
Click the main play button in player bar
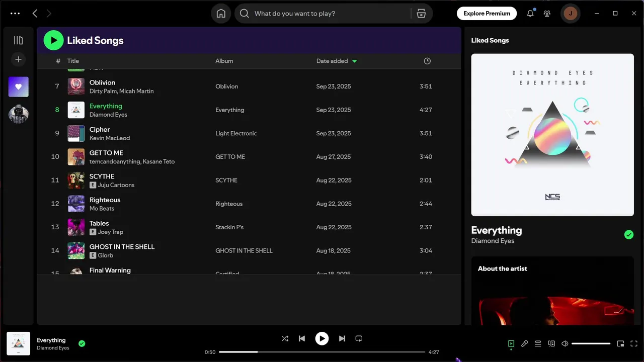322,338
